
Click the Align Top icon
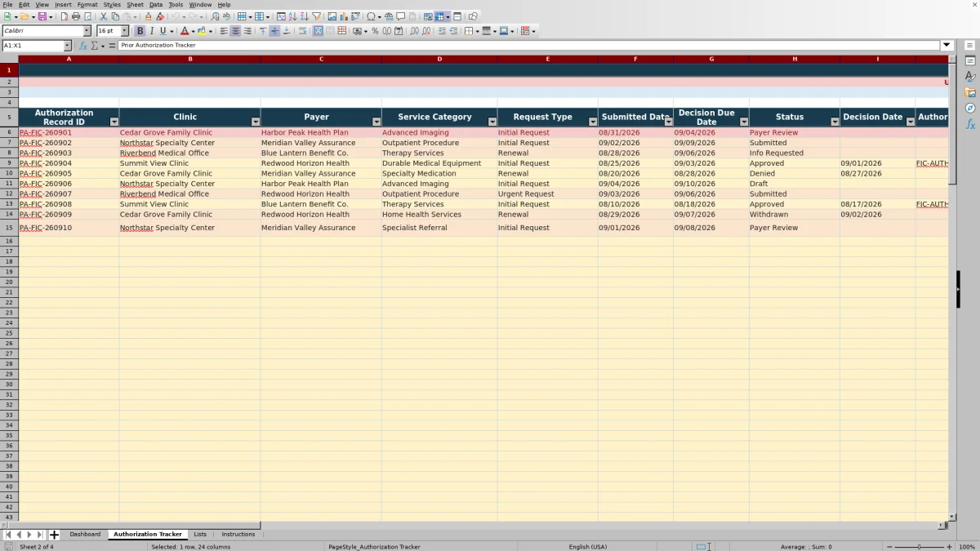tap(262, 31)
